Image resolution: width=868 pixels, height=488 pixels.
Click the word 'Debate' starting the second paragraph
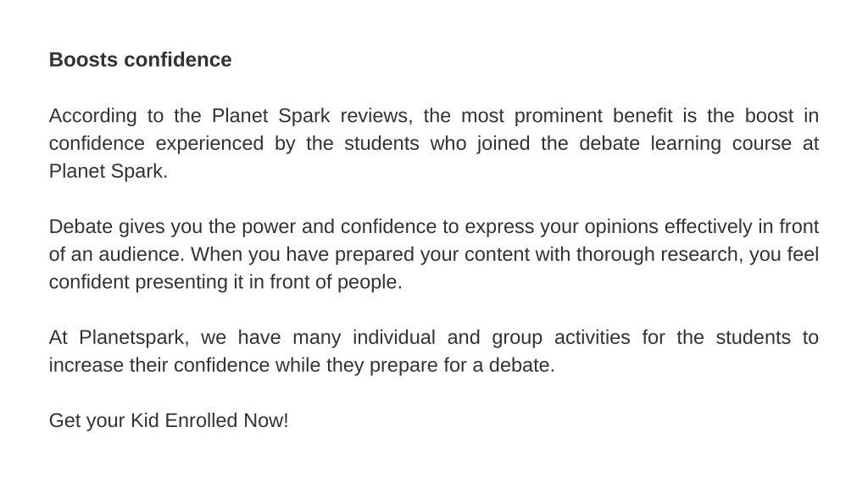pyautogui.click(x=81, y=226)
